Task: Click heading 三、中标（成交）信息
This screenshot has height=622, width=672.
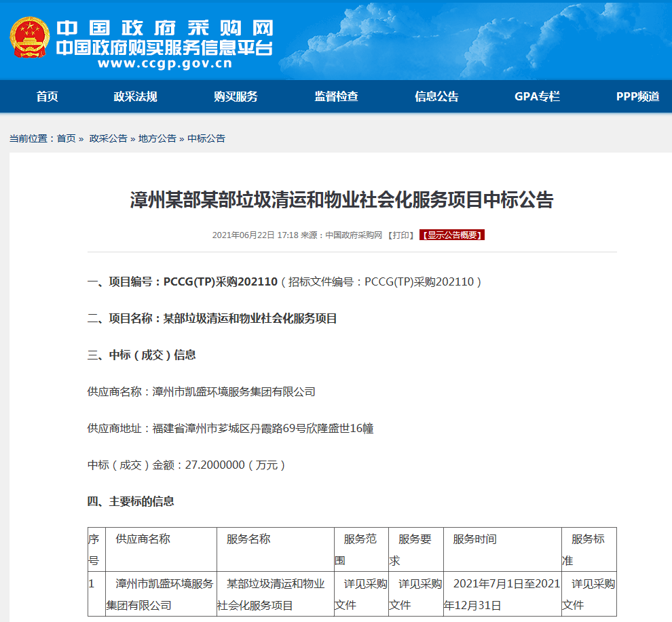Action: point(141,355)
